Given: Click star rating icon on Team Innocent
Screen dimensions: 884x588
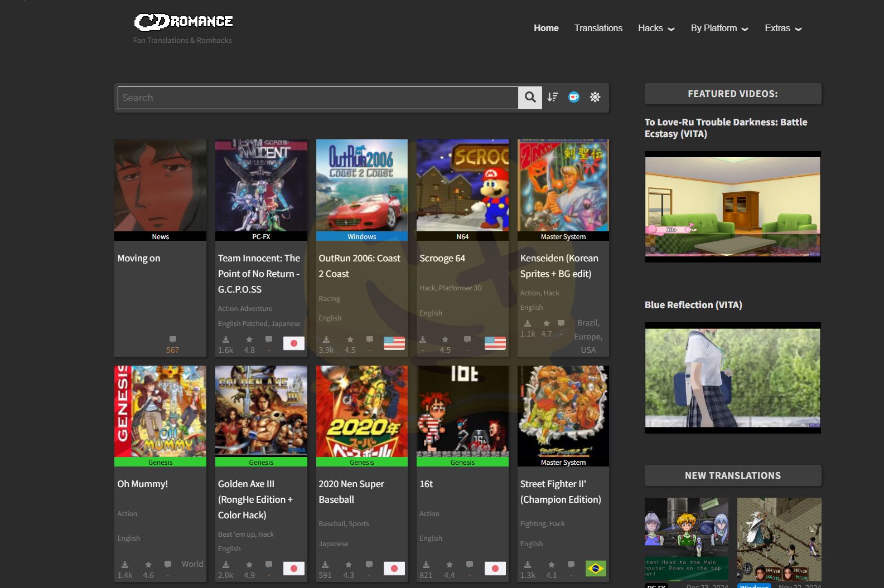Looking at the screenshot, I should pyautogui.click(x=249, y=339).
